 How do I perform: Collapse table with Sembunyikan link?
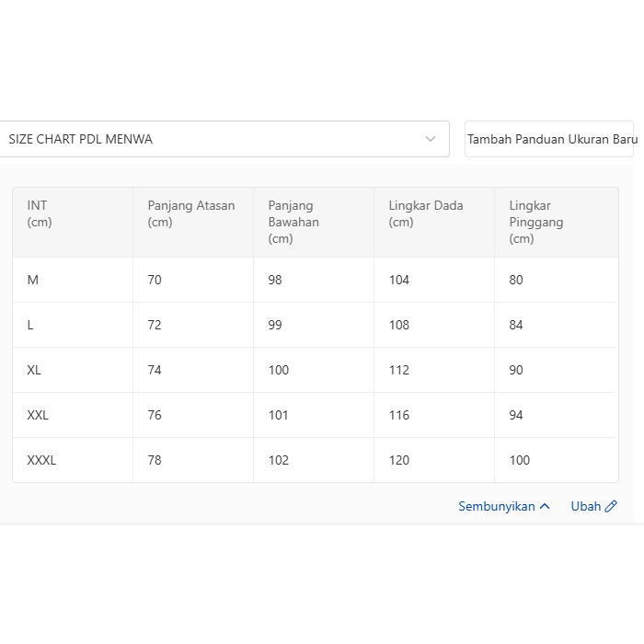(x=497, y=506)
